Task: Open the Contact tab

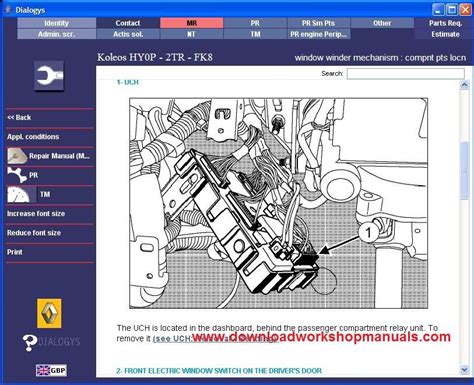Action: tap(128, 23)
